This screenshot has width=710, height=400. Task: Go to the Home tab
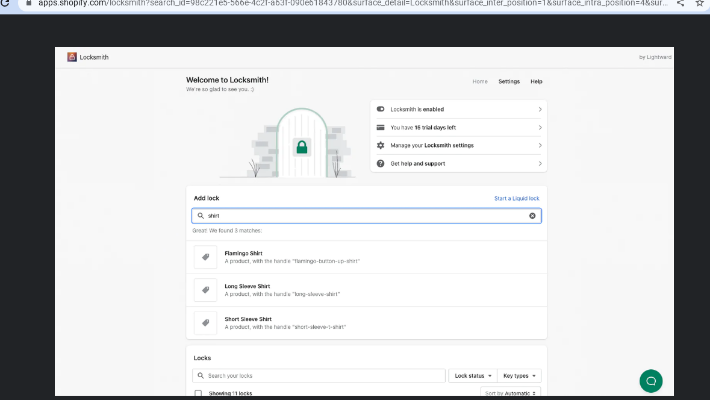click(480, 82)
